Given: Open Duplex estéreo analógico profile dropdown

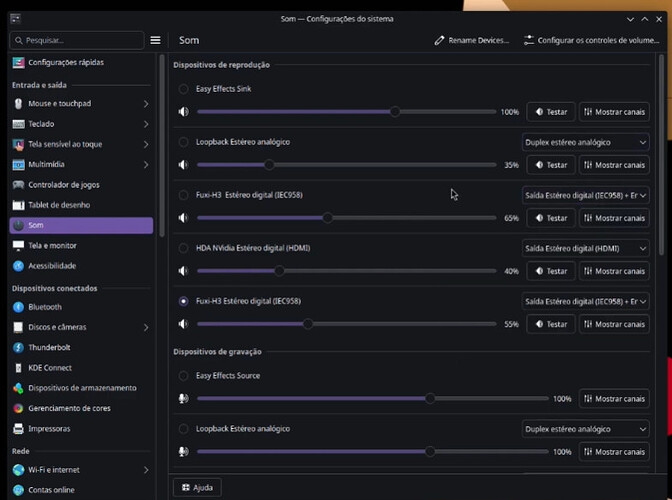Looking at the screenshot, I should click(585, 142).
